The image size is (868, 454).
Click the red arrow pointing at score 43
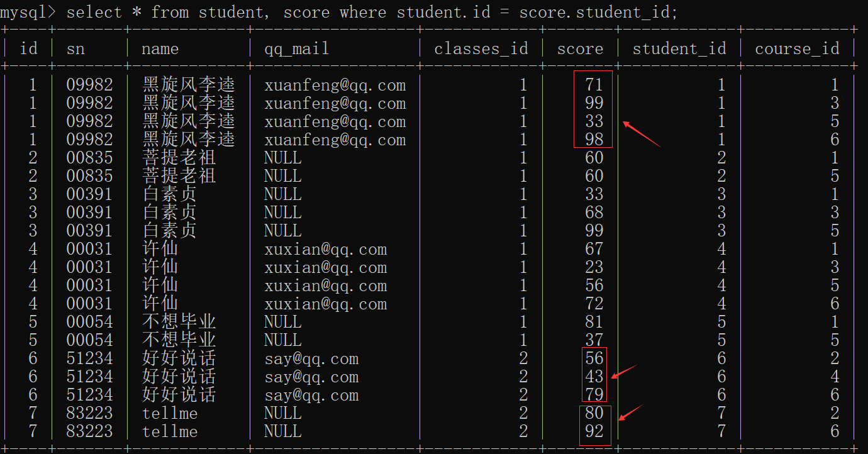click(623, 372)
